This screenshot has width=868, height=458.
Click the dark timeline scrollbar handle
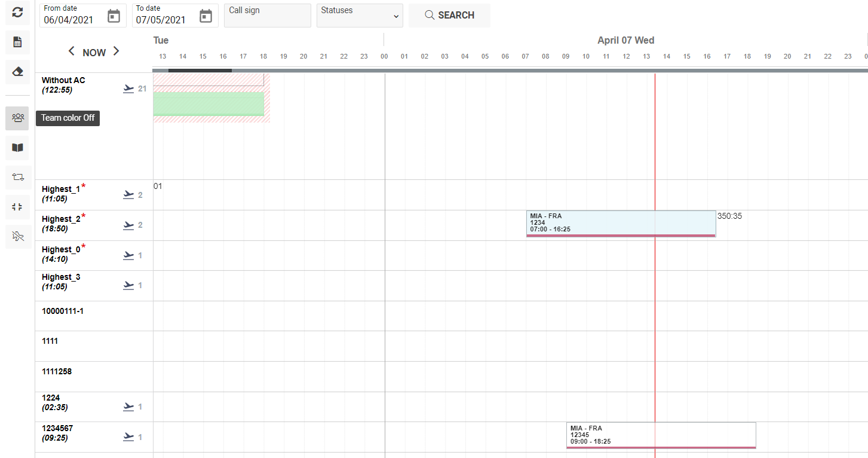[x=200, y=71]
